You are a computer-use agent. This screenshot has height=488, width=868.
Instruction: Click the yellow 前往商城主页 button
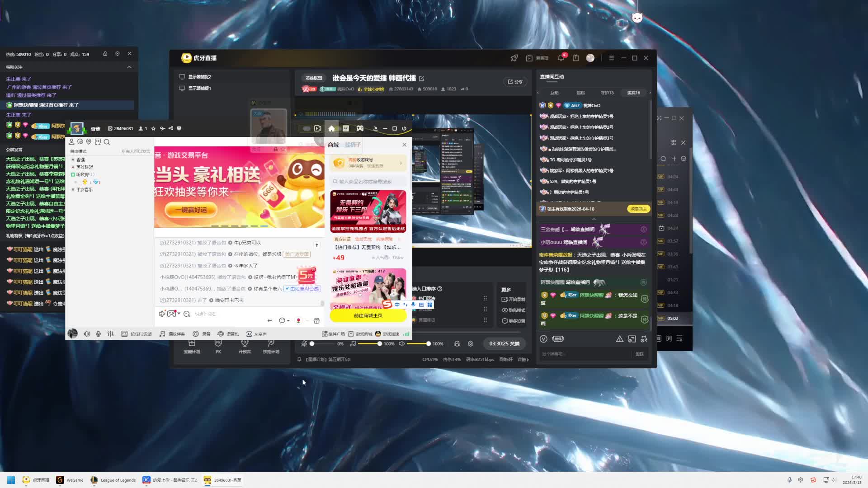[368, 315]
